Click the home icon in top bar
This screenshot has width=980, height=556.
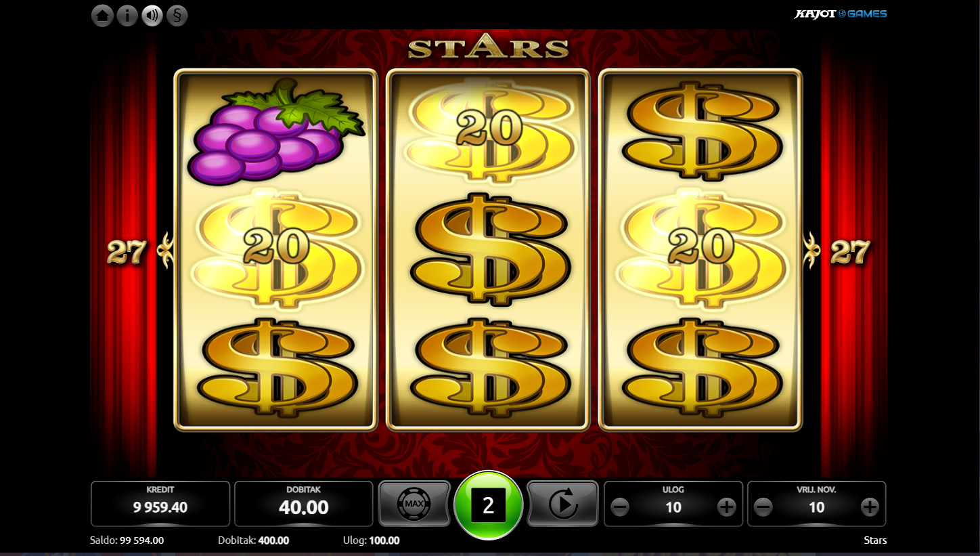point(102,16)
